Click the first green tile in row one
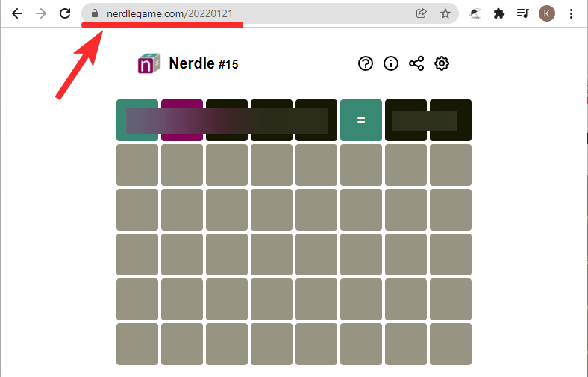The image size is (588, 377). click(x=137, y=119)
